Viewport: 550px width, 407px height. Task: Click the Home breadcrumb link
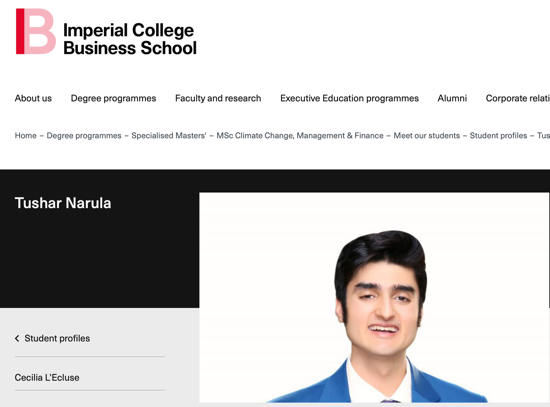click(x=26, y=135)
